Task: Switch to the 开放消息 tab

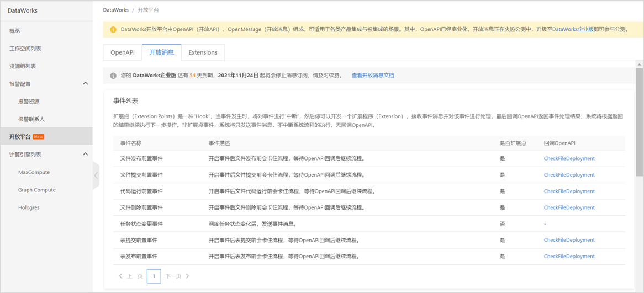Action: [162, 52]
